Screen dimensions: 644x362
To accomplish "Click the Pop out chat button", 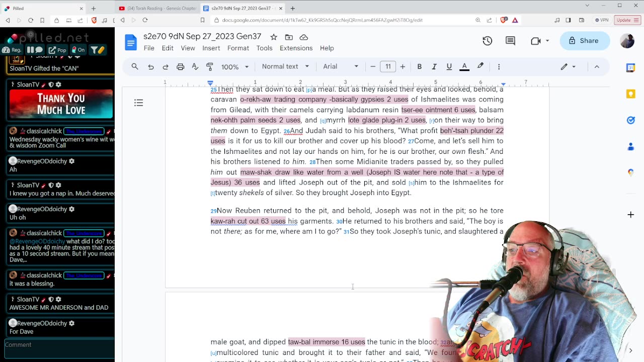I will pyautogui.click(x=57, y=50).
